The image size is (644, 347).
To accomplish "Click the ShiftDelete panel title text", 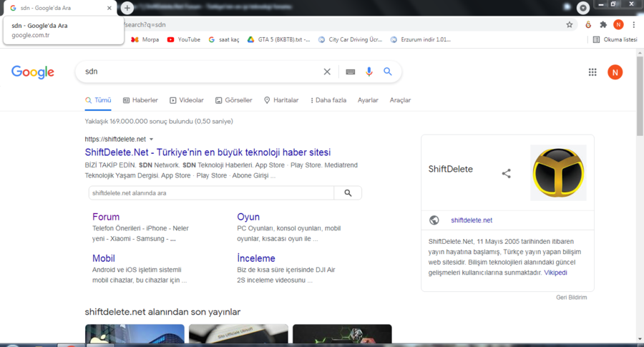I will [x=451, y=169].
